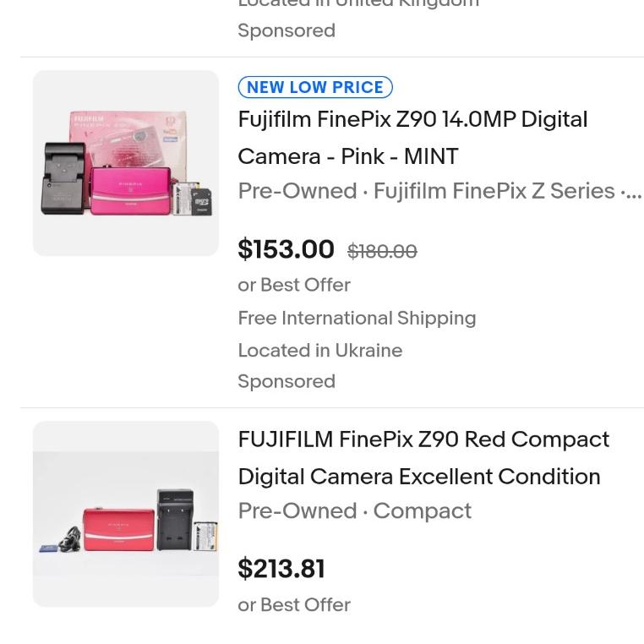
Task: Open the pink Fujifilm camera listing thumbnail
Action: (125, 163)
